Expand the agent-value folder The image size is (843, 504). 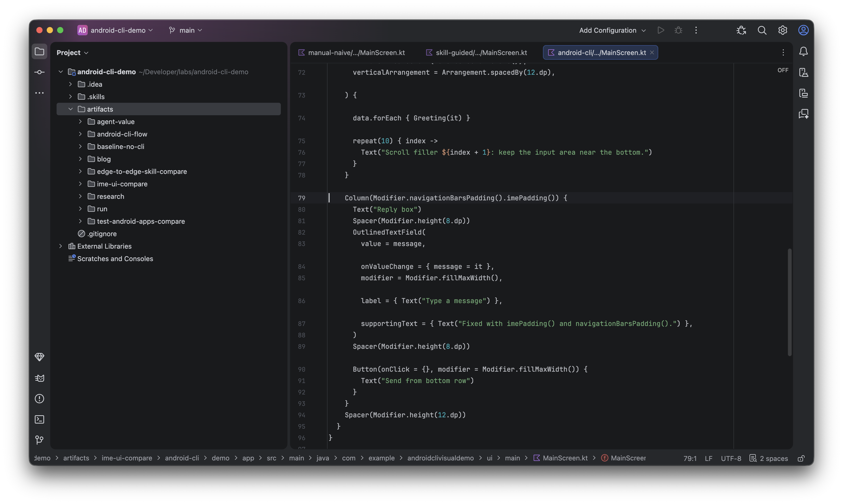pos(80,121)
